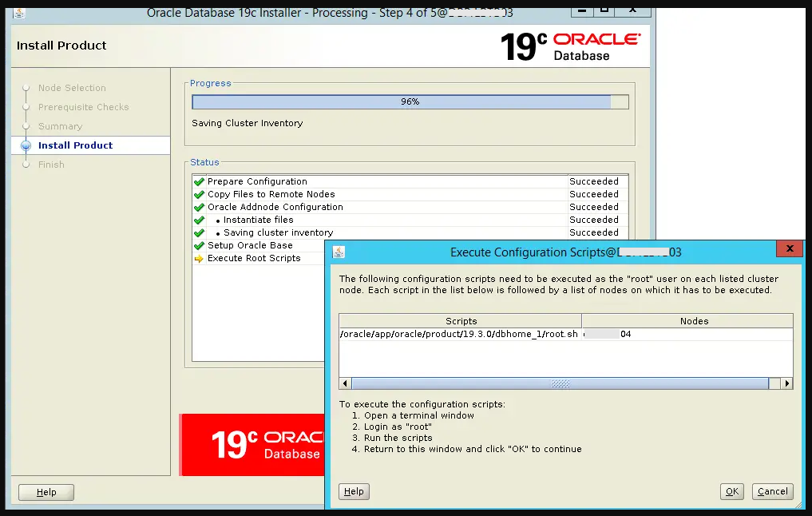Click the 19c Oracle Database header logo
This screenshot has height=516, width=812.
pyautogui.click(x=570, y=46)
